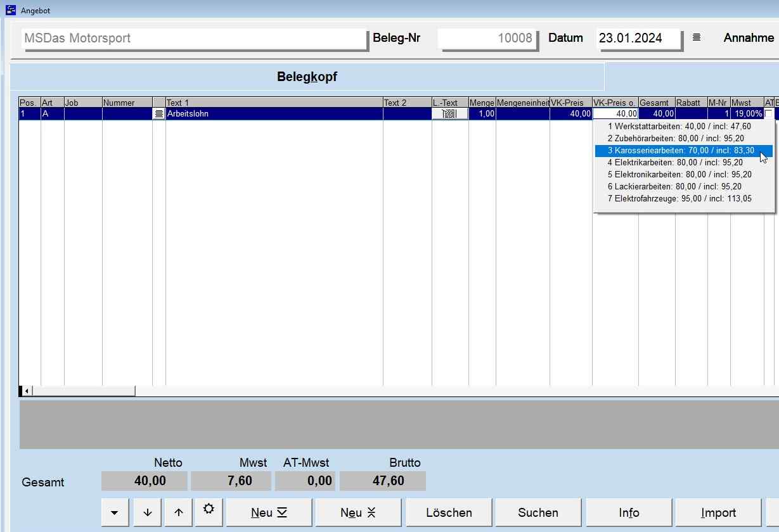Move position down with the down arrow button
The height and width of the screenshot is (532, 779).
[147, 512]
